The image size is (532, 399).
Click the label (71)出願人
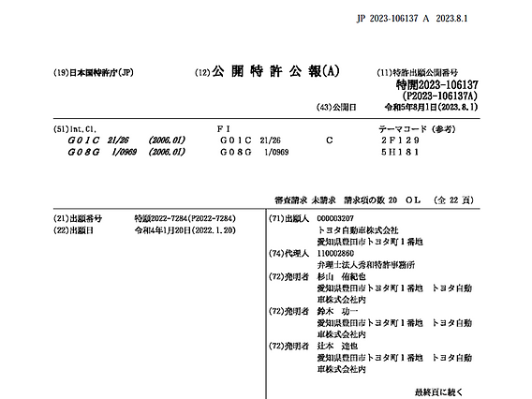coord(288,219)
